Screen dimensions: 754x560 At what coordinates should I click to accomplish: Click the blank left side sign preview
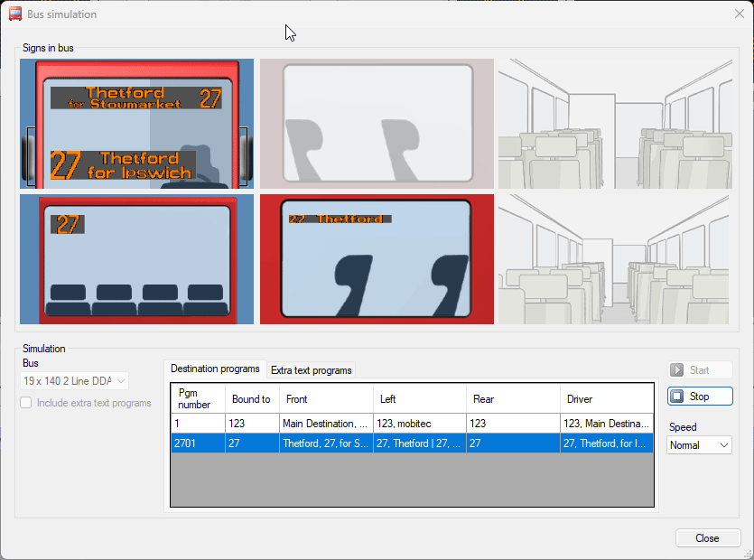[377, 124]
